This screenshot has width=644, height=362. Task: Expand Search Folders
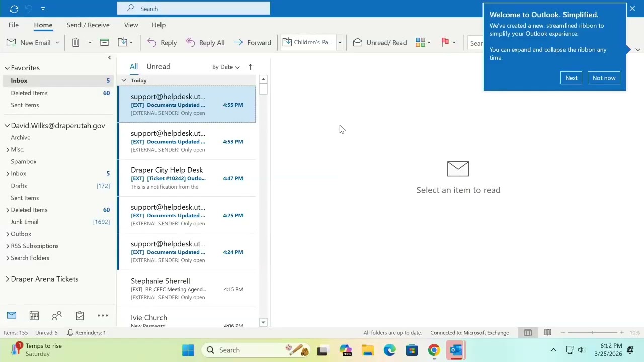(8, 258)
